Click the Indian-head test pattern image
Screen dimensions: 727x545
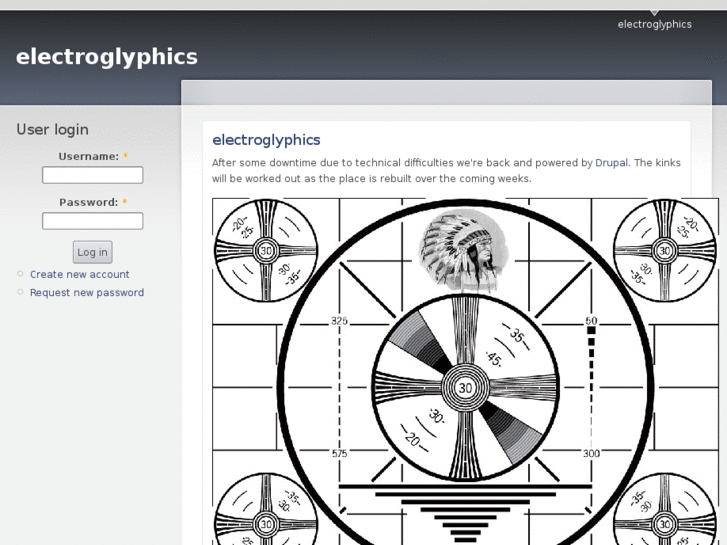(x=466, y=372)
